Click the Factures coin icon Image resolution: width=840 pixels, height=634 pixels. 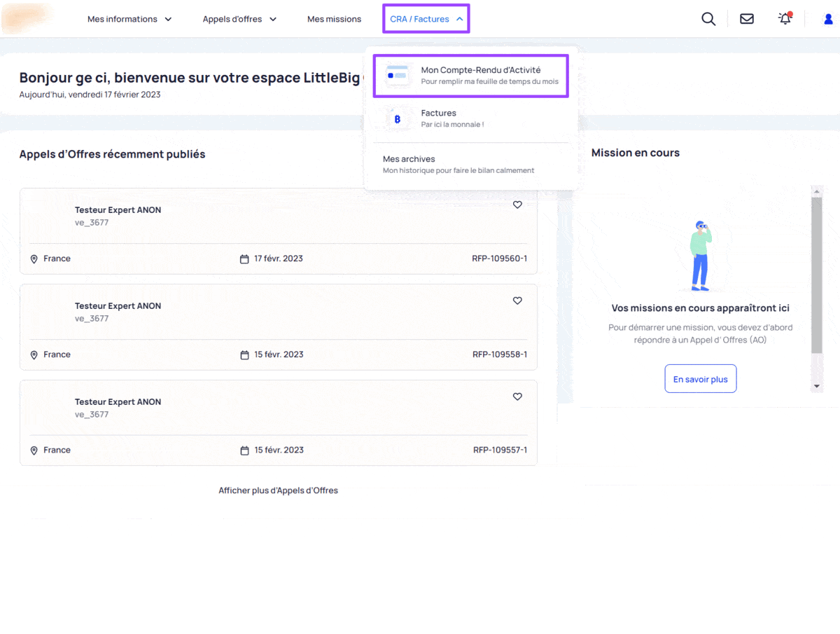click(398, 119)
